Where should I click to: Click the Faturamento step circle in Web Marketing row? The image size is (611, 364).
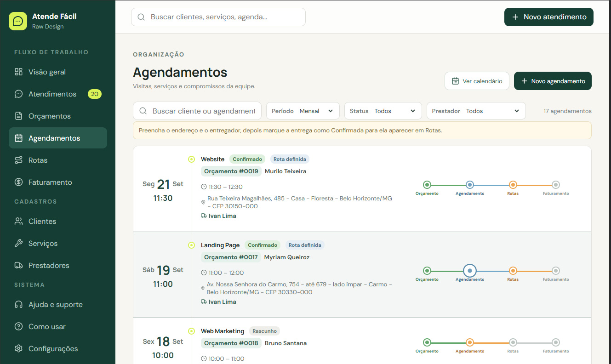[556, 342]
